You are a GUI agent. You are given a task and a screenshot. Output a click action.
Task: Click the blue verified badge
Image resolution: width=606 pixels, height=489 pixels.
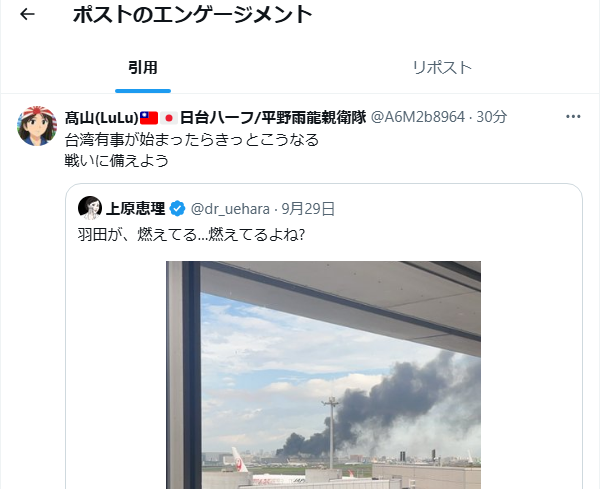(x=177, y=209)
